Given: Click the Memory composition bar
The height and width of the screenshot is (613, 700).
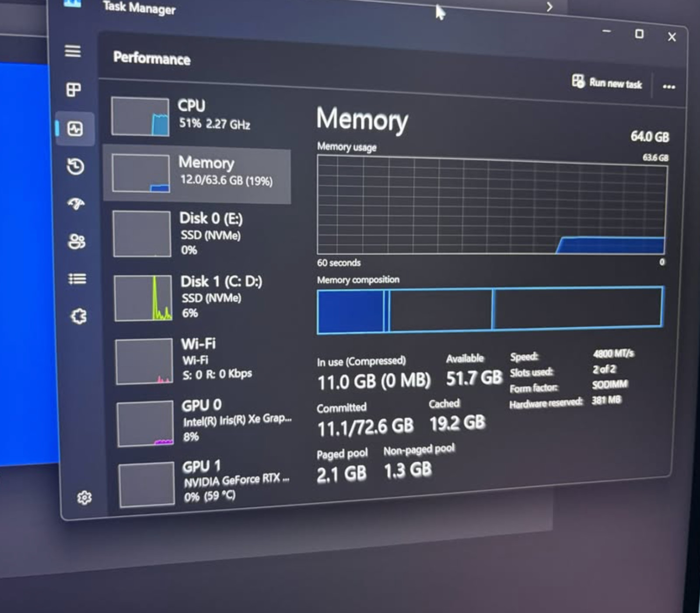Looking at the screenshot, I should [490, 310].
